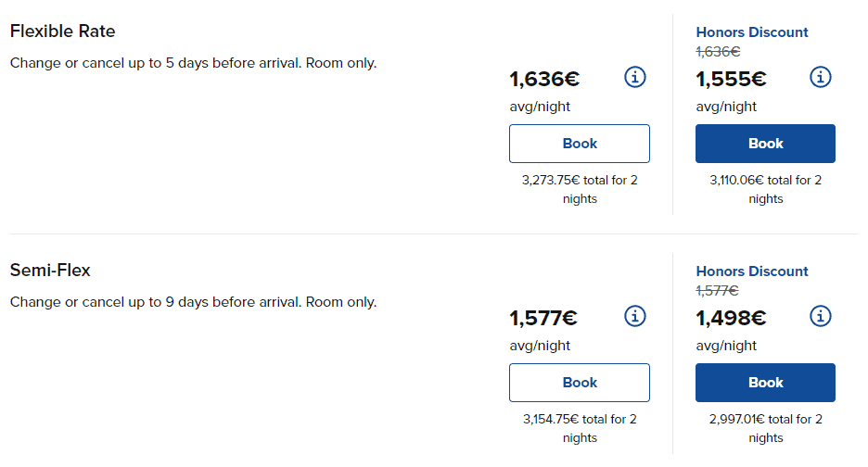Click the 3,110.06€ total for 2 nights
Viewport: 868px width, 467px height.
coord(765,189)
